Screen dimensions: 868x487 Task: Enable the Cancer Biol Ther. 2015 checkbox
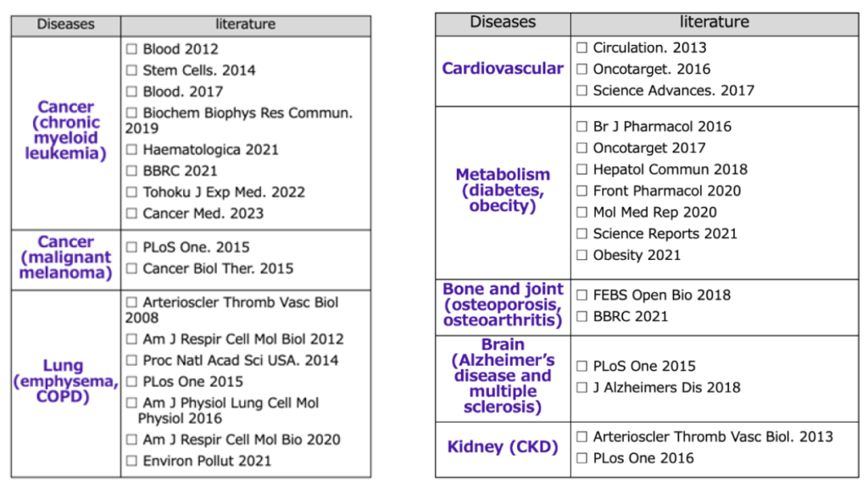(x=131, y=268)
